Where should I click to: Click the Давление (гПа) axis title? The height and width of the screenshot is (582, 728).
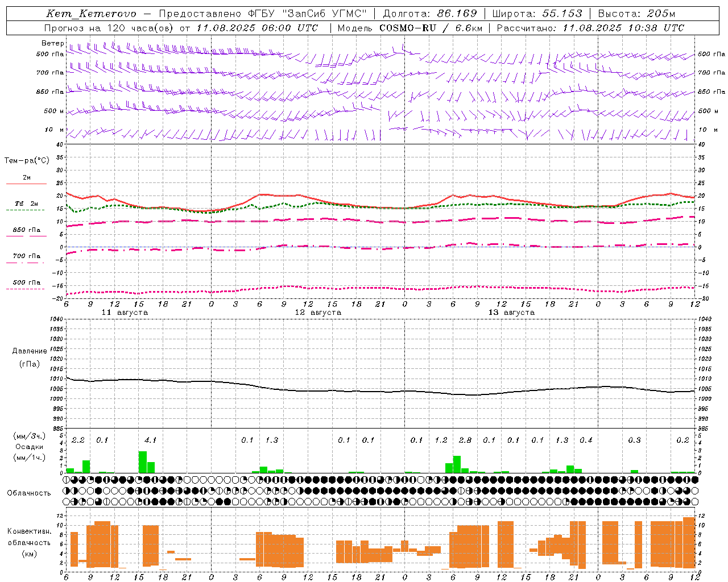pyautogui.click(x=28, y=357)
